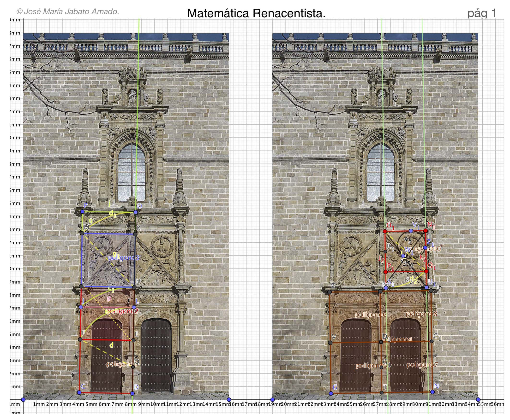Click blue point P on left facade
510x420 pixels.
82,211
